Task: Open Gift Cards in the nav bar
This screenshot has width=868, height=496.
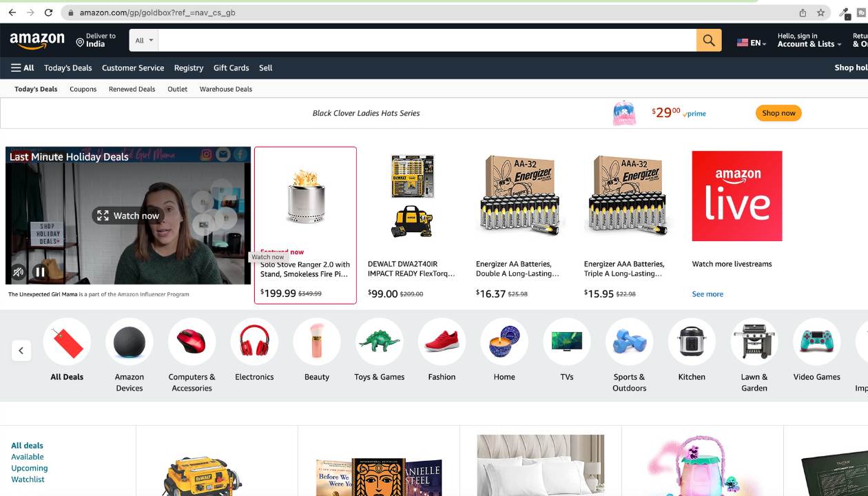Action: pyautogui.click(x=231, y=68)
